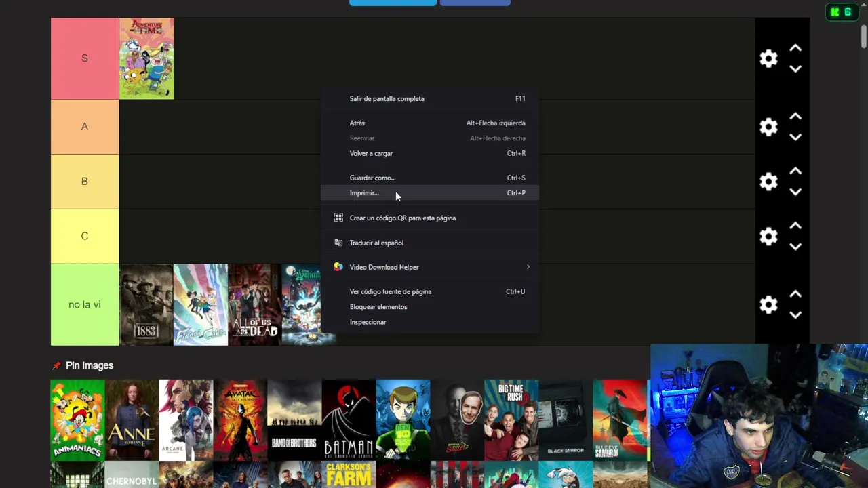Viewport: 868px width, 488px height.
Task: Select Adventure Time image in tier S
Action: coord(146,59)
